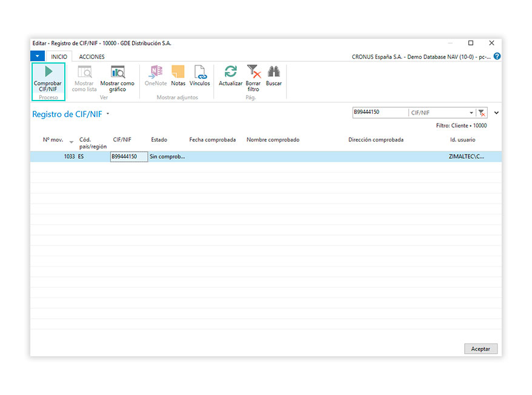This screenshot has height=395, width=532.
Task: Open the CIF/NIF filter field dropdown
Action: (471, 113)
